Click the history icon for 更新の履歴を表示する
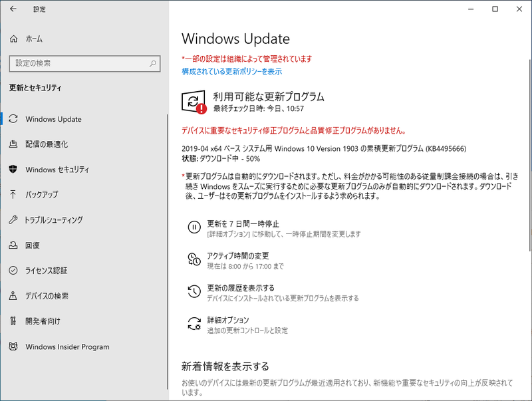 [x=194, y=291]
